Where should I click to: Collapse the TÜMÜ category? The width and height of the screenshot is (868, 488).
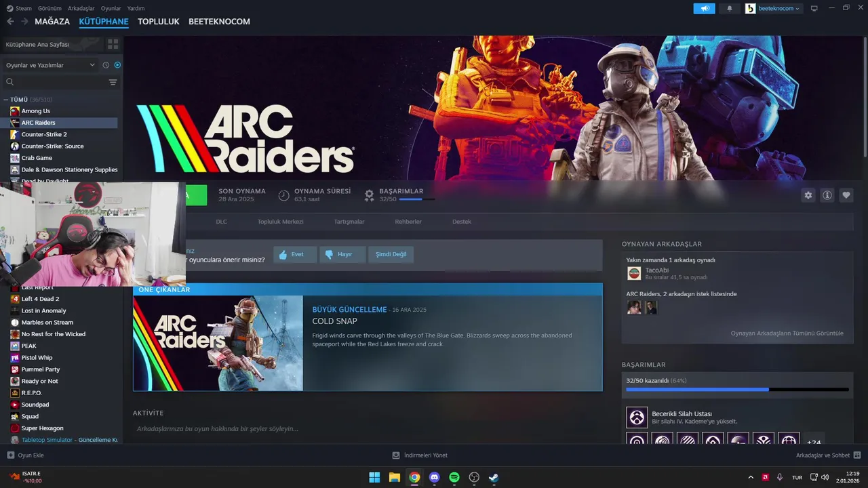[6, 100]
